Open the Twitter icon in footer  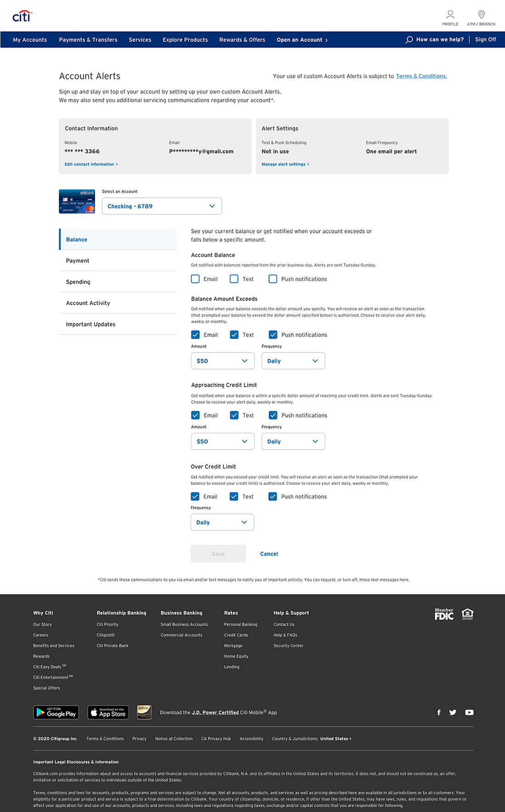pyautogui.click(x=453, y=712)
